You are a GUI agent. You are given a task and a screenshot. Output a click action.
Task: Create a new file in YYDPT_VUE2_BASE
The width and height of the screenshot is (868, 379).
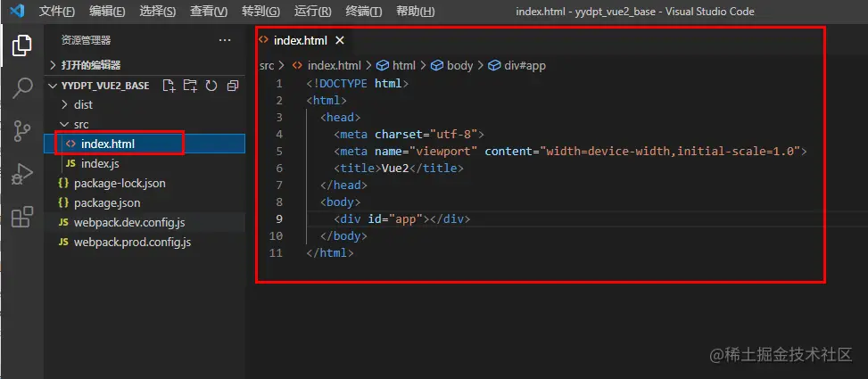pos(169,86)
